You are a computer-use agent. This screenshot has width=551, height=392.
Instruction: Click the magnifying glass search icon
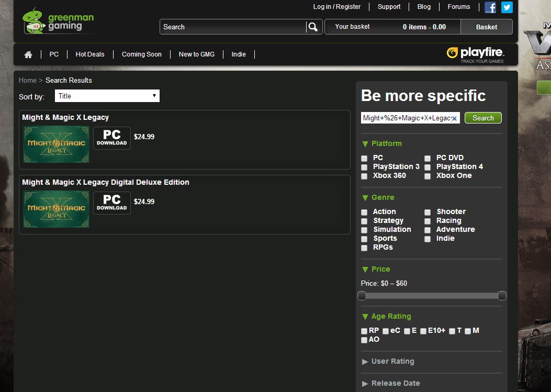[313, 27]
